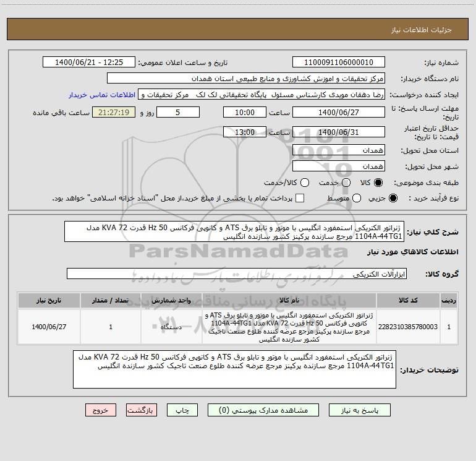Click the response deadline date 1400/06/27 field

click(x=339, y=112)
